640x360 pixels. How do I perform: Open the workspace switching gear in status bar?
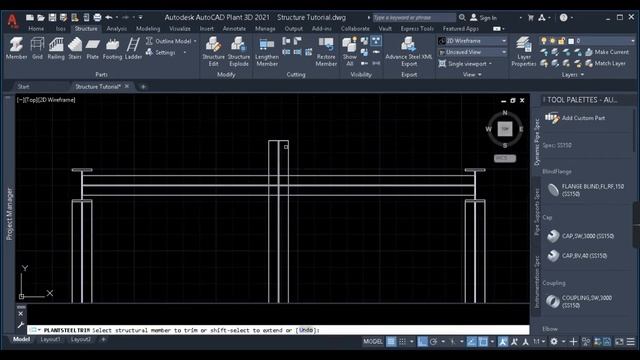554,342
